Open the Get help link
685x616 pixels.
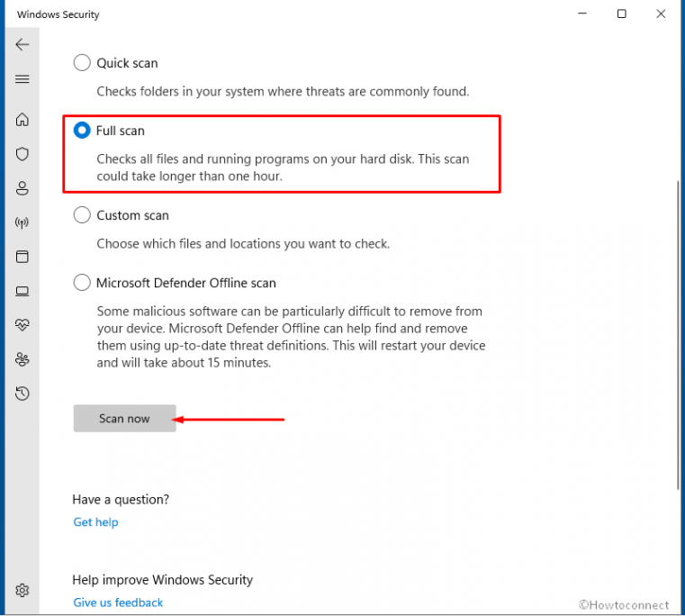(x=95, y=522)
